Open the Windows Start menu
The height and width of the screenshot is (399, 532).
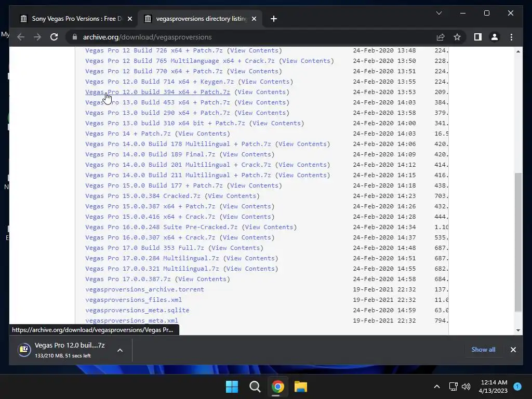[232, 387]
